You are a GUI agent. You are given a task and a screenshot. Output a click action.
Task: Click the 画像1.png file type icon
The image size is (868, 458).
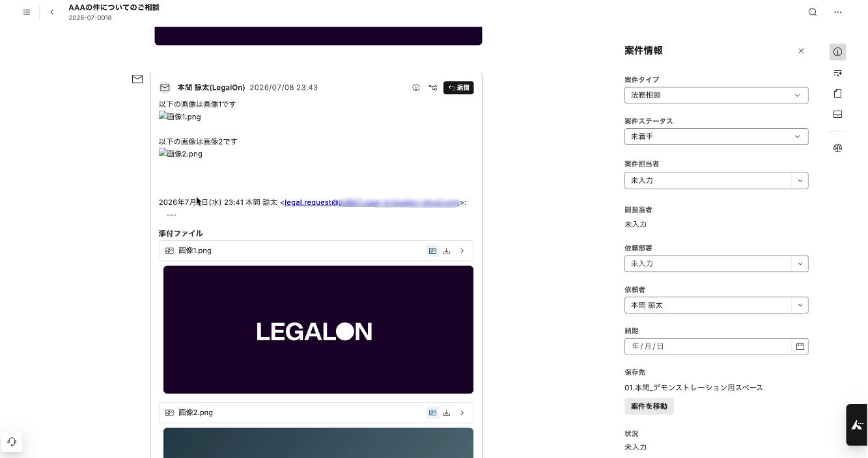169,250
